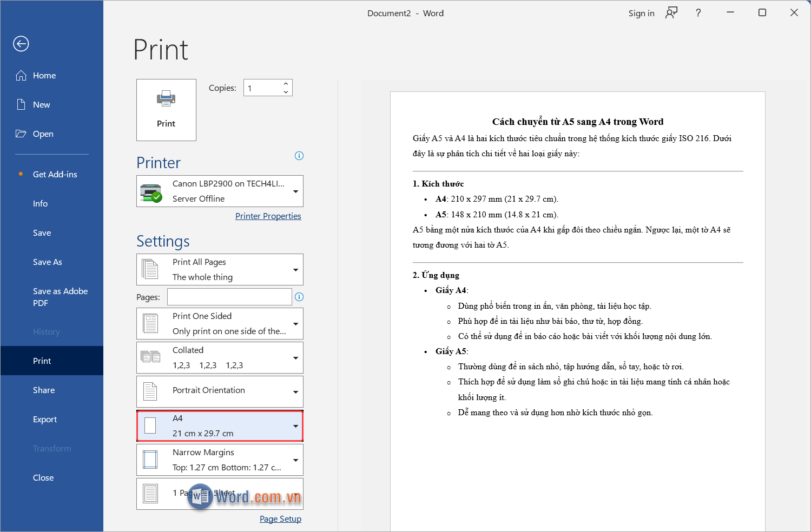Screen dimensions: 811x532
Task: Choose Save As in the sidebar
Action: click(52, 262)
